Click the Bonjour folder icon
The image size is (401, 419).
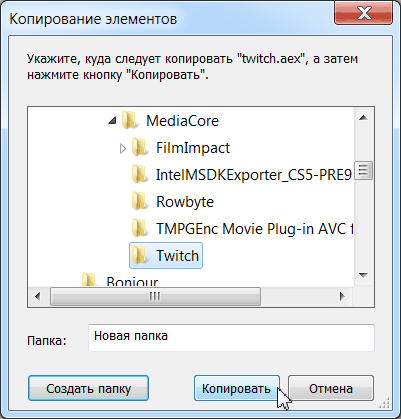pyautogui.click(x=89, y=280)
